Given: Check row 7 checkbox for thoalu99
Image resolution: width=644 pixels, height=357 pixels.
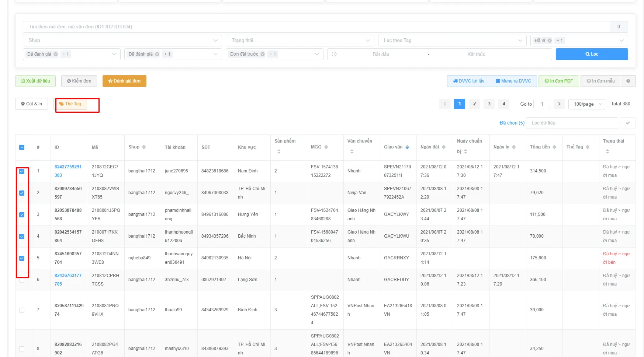Looking at the screenshot, I should [22, 310].
